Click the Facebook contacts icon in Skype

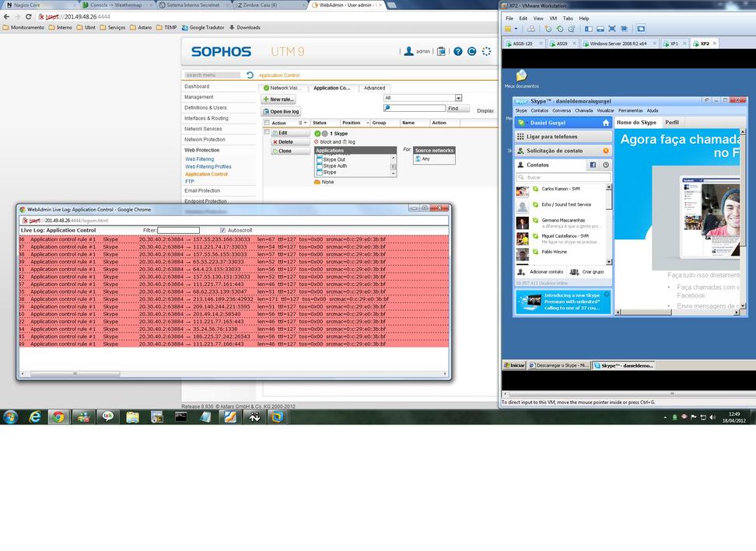(x=593, y=165)
